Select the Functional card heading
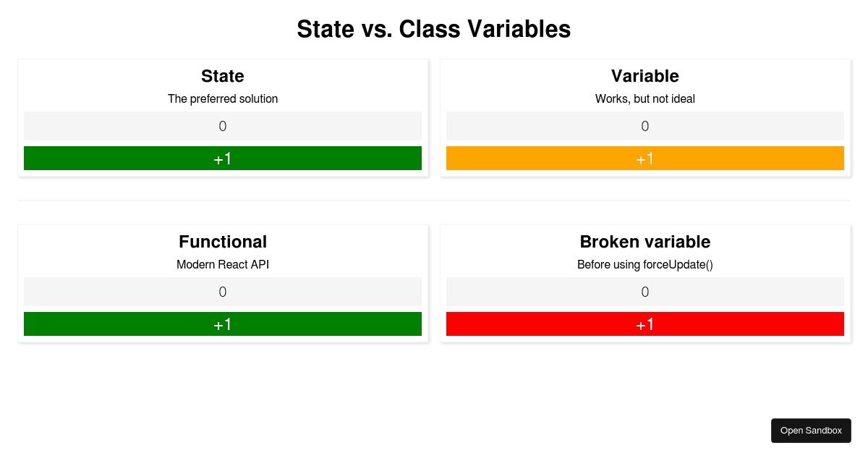This screenshot has height=456, width=868. pos(223,242)
